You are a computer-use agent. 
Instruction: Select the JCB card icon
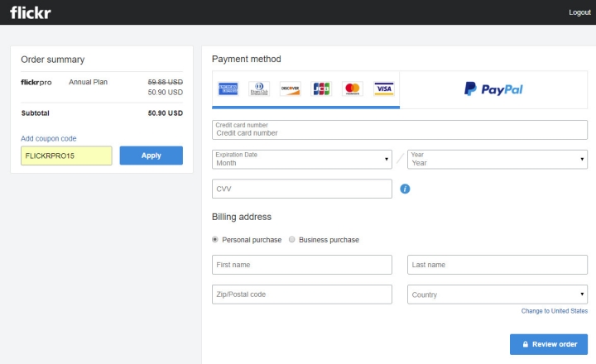321,89
